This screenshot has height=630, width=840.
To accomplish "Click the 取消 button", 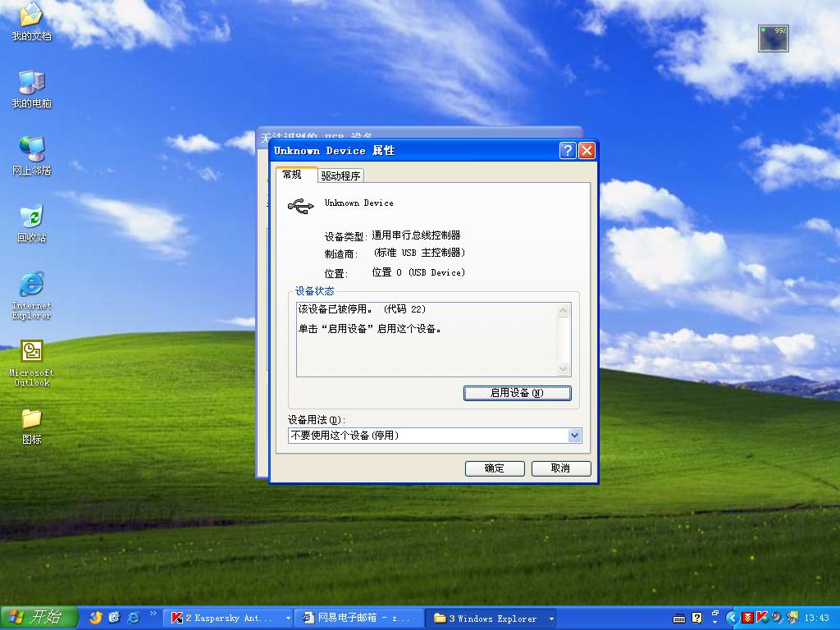I will [x=561, y=468].
